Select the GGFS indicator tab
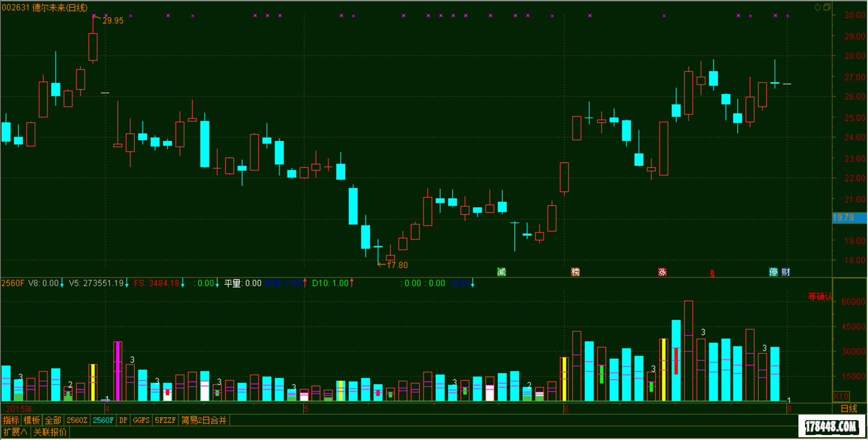The width and height of the screenshot is (868, 440). click(141, 420)
